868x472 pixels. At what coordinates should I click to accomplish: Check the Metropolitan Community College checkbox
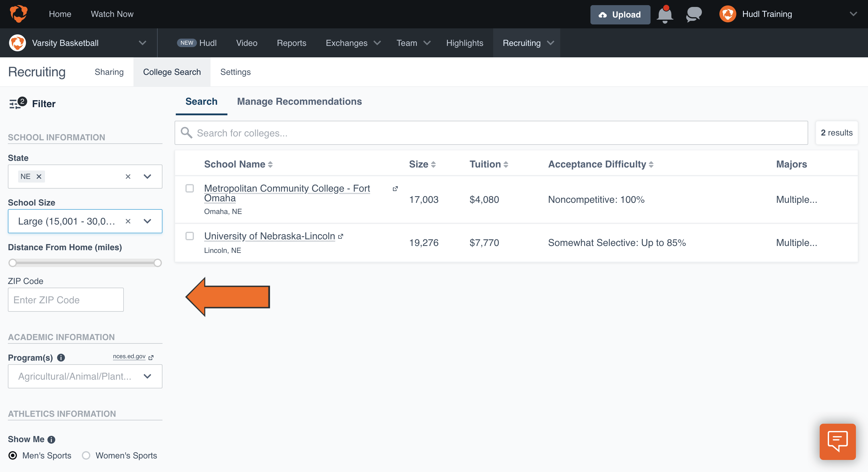pyautogui.click(x=190, y=188)
